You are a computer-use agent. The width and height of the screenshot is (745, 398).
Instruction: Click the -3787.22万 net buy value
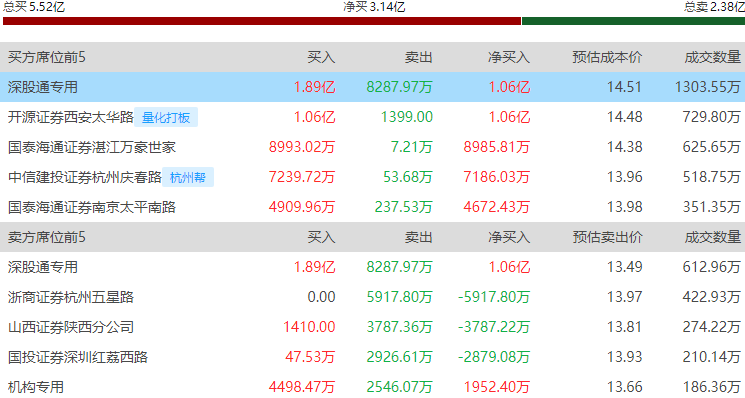pos(494,327)
